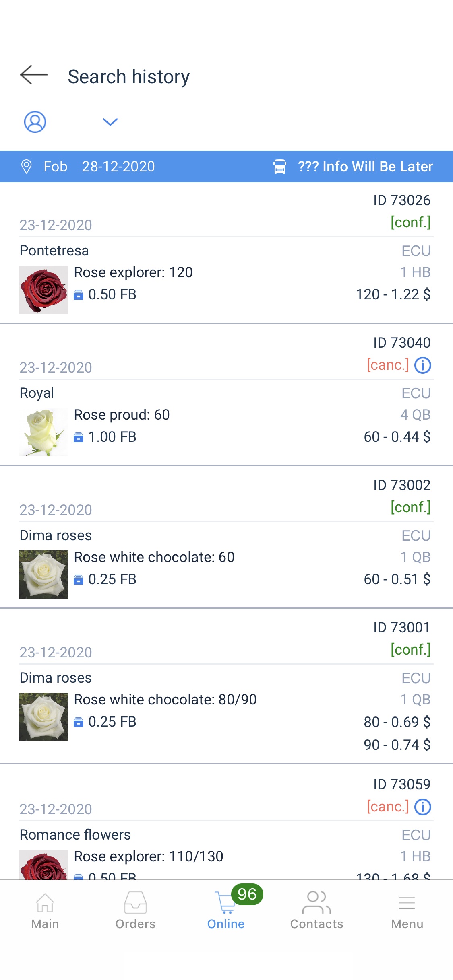Image resolution: width=453 pixels, height=980 pixels.
Task: Open order ID 73026
Action: point(402,200)
